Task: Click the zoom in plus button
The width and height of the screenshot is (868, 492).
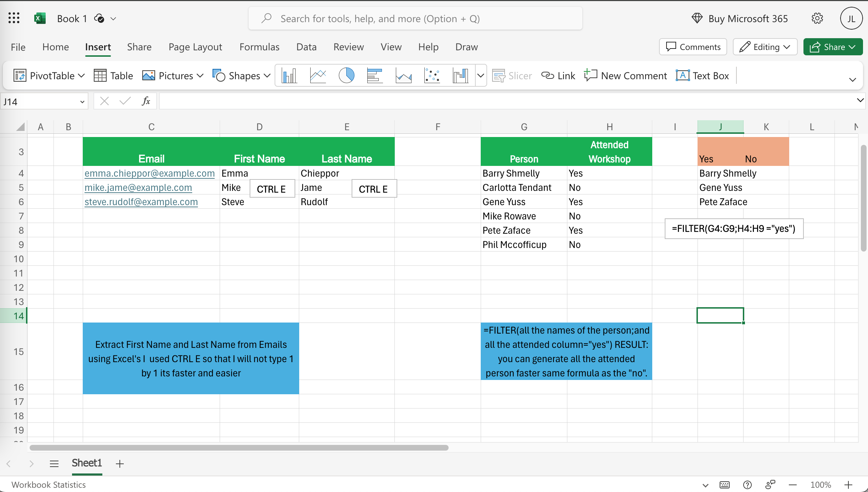Action: click(848, 485)
